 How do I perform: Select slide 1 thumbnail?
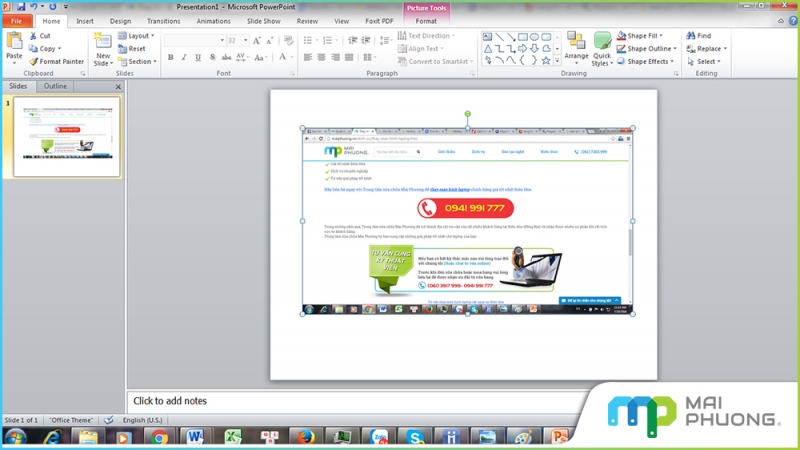67,137
